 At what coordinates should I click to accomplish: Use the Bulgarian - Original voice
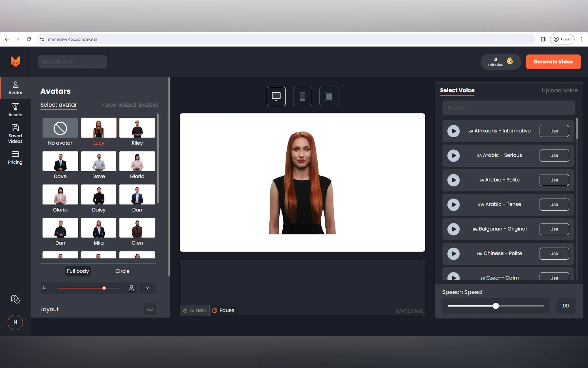[554, 229]
